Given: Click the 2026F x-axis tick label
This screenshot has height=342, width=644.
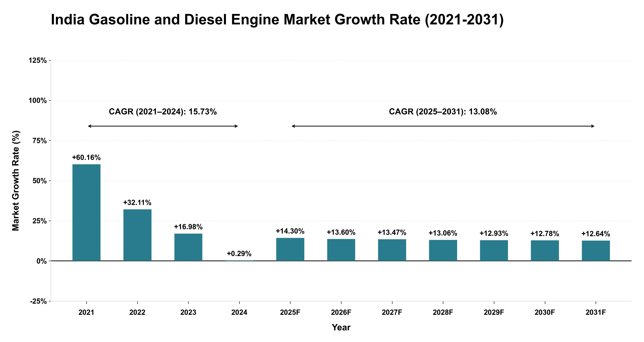Looking at the screenshot, I should coord(341,312).
